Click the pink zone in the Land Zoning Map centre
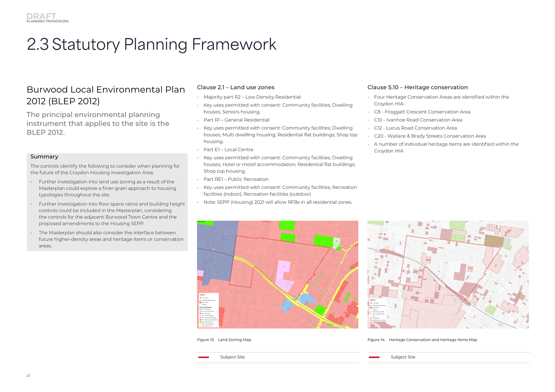 (284, 271)
